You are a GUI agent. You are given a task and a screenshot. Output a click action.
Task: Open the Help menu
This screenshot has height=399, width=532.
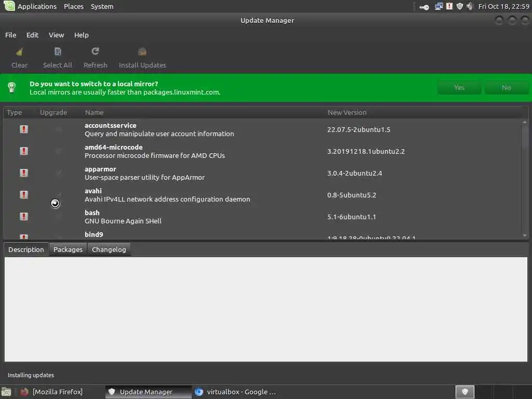(x=82, y=35)
